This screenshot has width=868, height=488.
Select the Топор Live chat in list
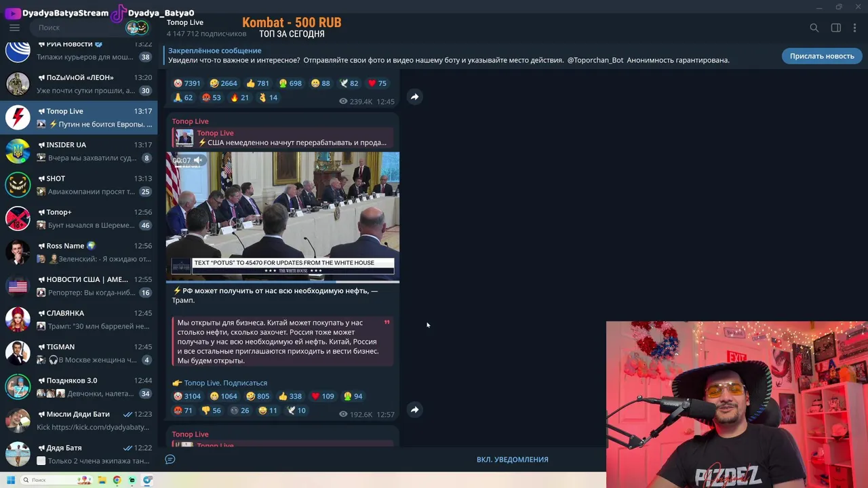(x=79, y=118)
